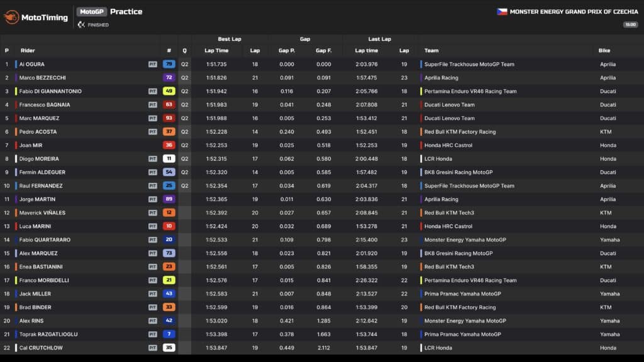Click last lap time 2:26.322

click(x=367, y=280)
